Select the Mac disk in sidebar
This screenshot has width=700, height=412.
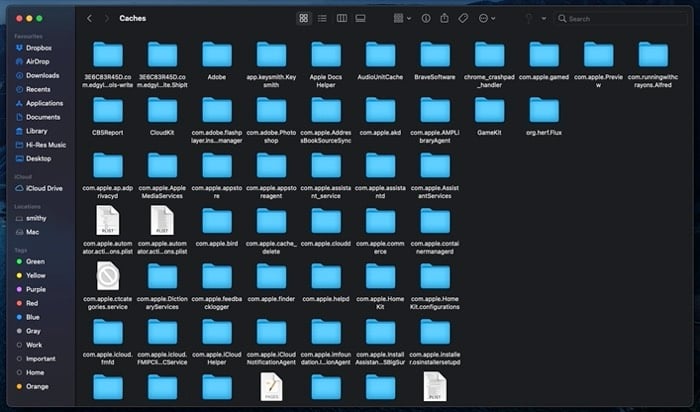pyautogui.click(x=27, y=232)
